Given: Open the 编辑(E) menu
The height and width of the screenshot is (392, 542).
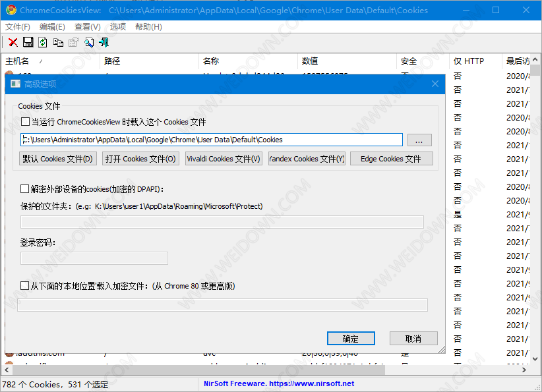Looking at the screenshot, I should coord(52,26).
